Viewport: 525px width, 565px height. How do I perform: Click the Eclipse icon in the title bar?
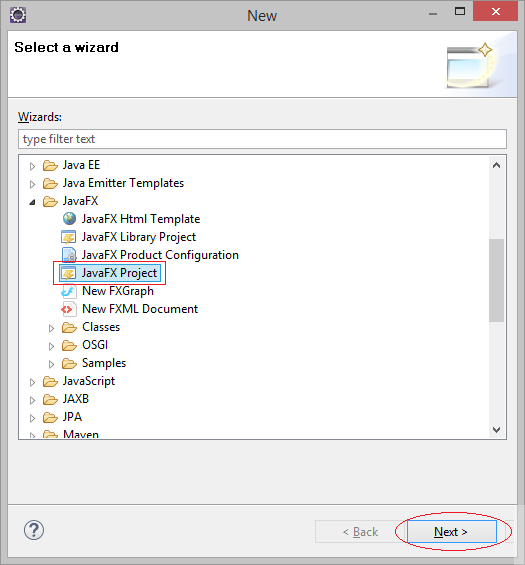point(18,15)
